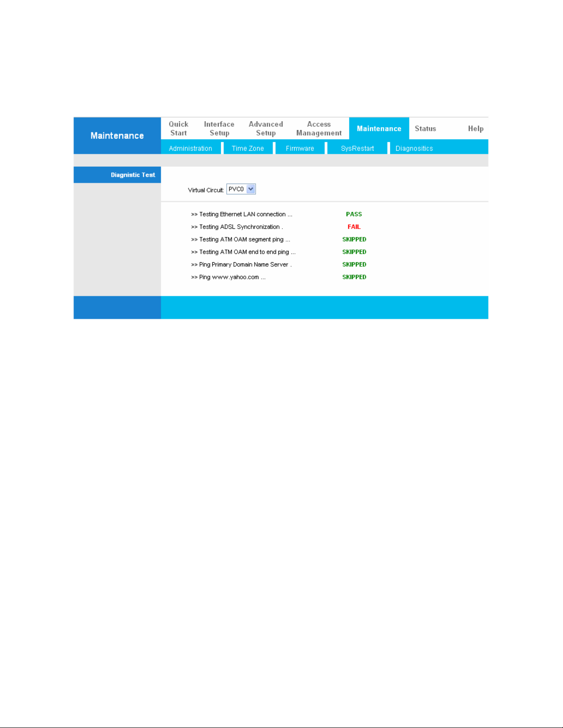Screen dimensions: 563x728
Task: Click Ping Primary Domain Name Server row
Action: click(241, 265)
